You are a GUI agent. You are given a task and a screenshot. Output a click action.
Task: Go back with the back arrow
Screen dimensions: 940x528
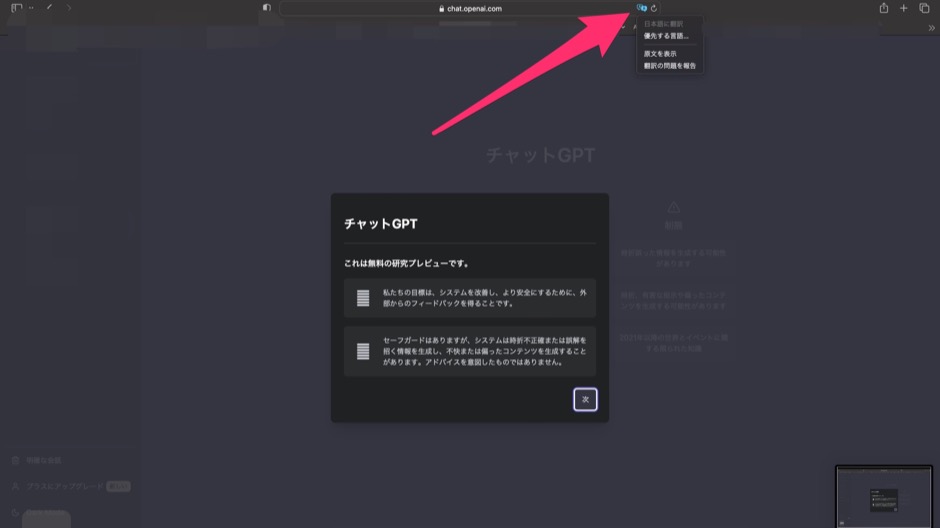point(49,8)
